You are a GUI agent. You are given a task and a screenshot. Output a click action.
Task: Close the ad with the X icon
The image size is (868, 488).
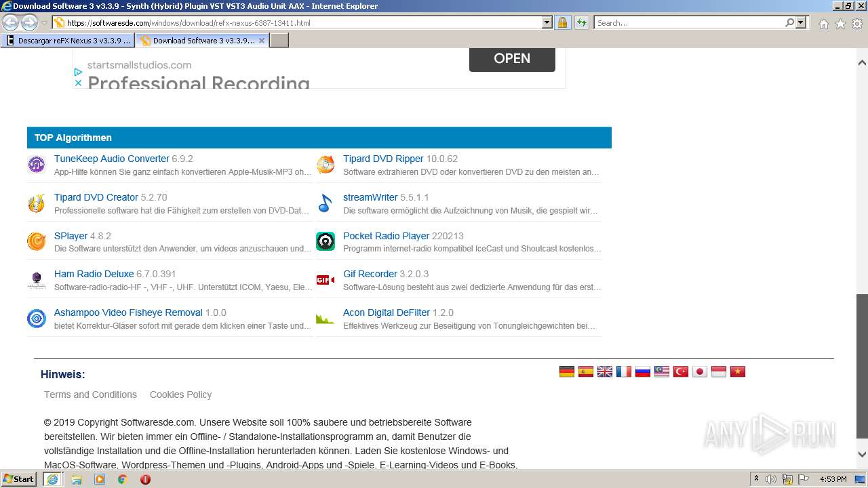pos(78,83)
